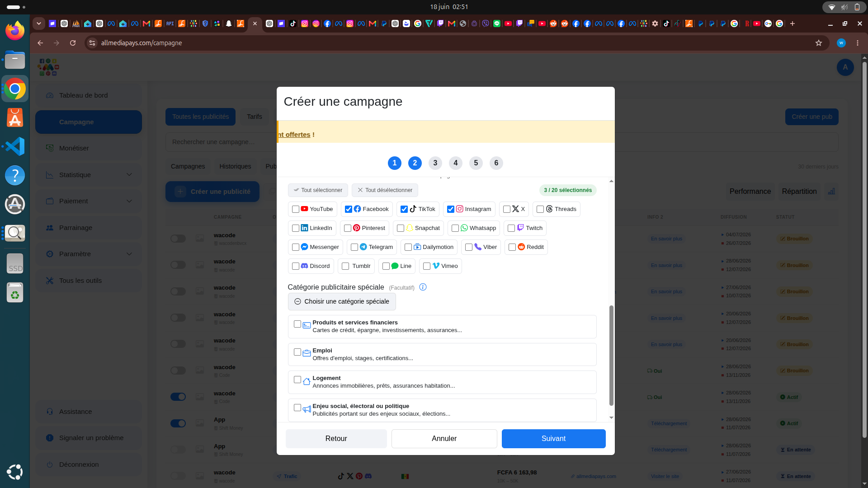Check the Pinterest platform checkbox

click(348, 228)
